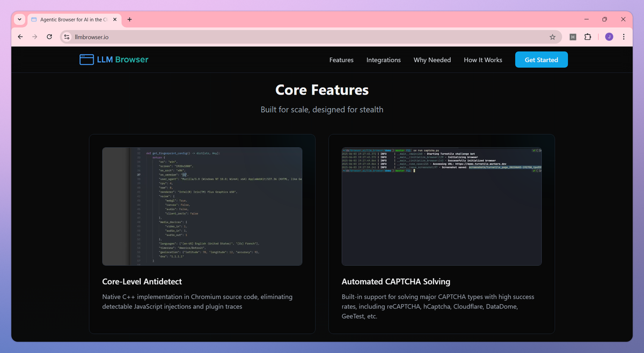Click the 'Native C++ implementation' description text
Viewport: 644px width, 353px height.
197,301
